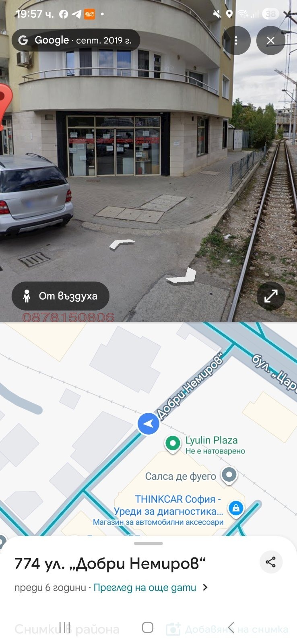
Task: Open the Снимки в района tab
Action: [x=67, y=630]
